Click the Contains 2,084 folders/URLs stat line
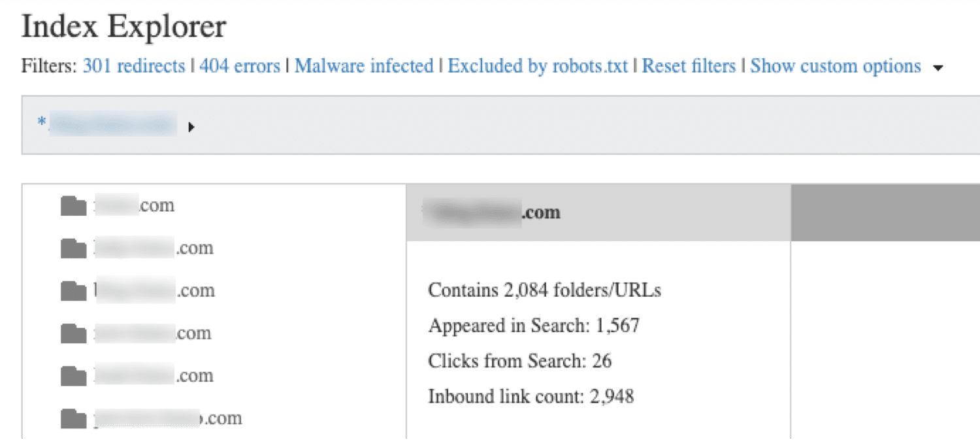The image size is (980, 440). click(x=544, y=290)
